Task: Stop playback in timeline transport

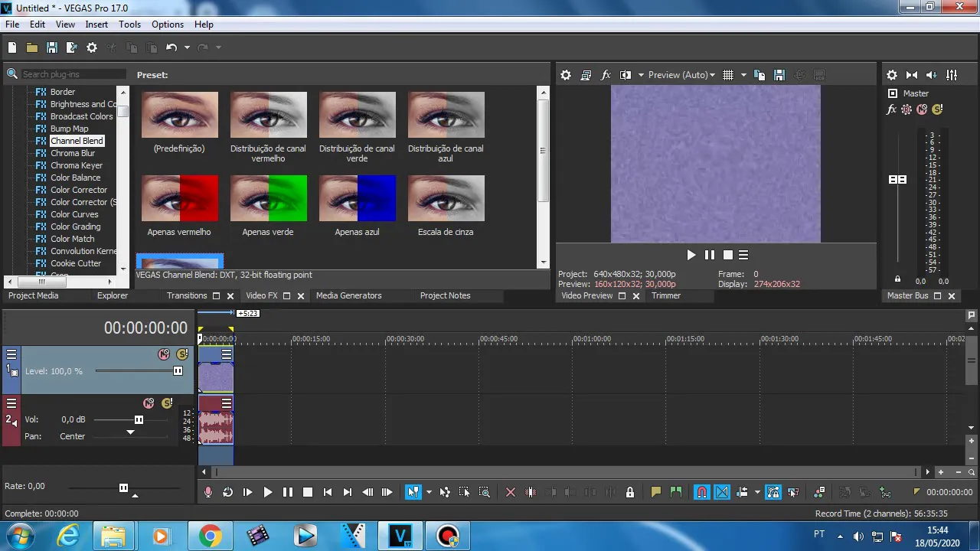Action: click(307, 492)
